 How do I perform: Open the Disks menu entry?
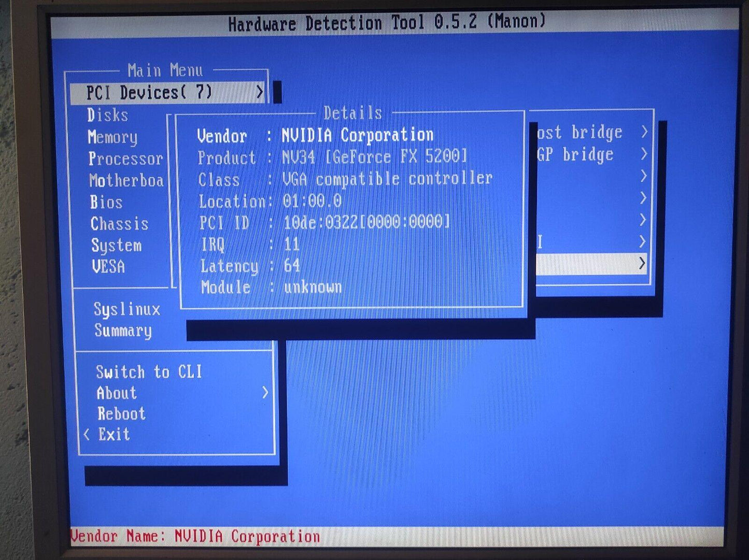point(107,115)
